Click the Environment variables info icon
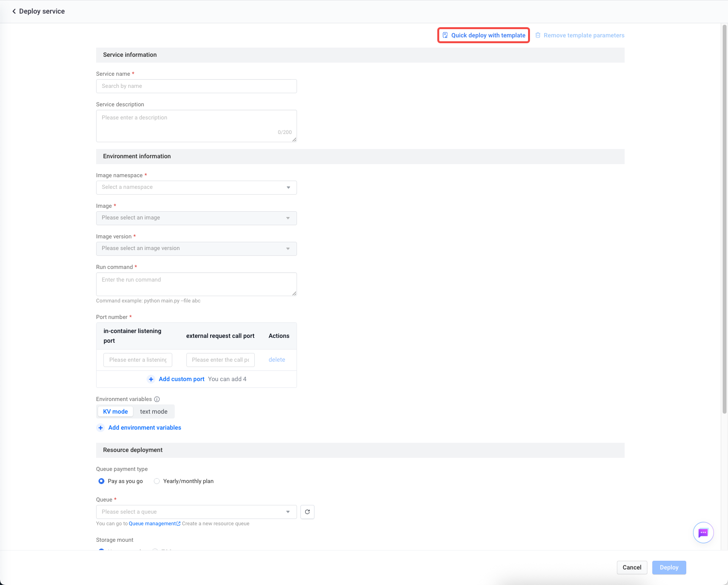 [157, 399]
